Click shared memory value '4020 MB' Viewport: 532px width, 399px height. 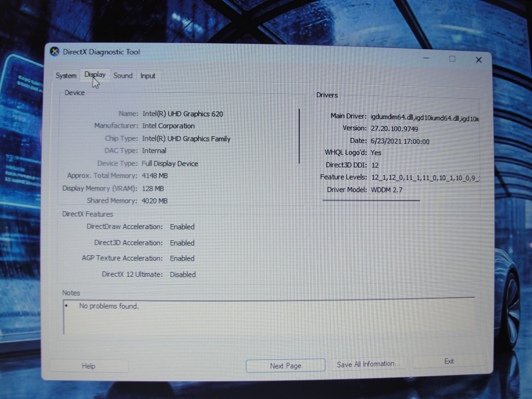pyautogui.click(x=154, y=201)
